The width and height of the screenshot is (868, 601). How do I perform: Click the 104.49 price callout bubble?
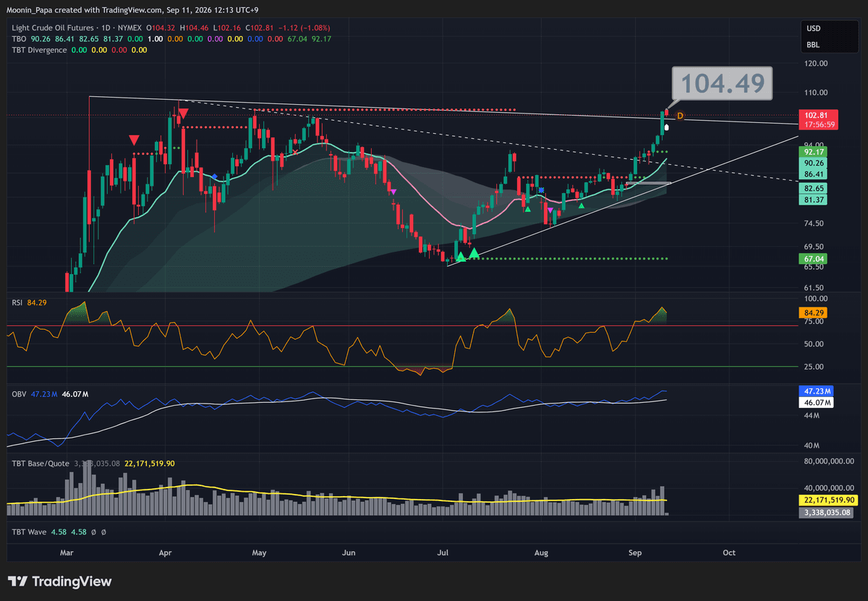pos(722,83)
